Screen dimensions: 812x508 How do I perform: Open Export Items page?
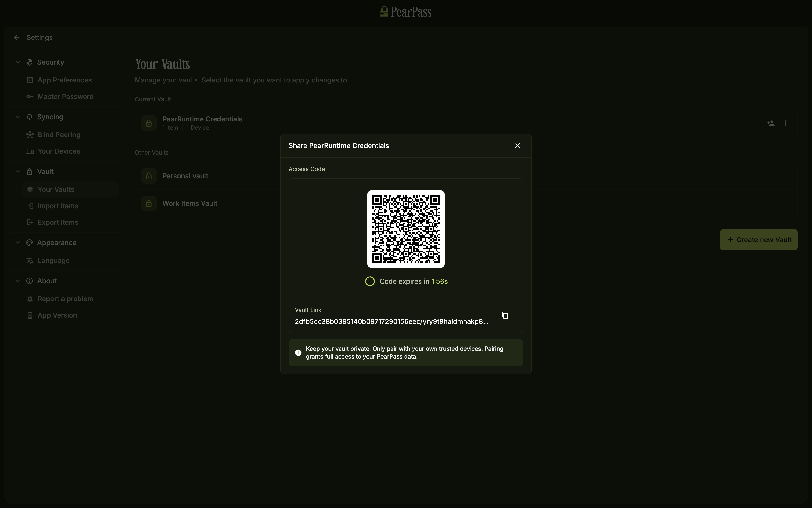[71, 222]
